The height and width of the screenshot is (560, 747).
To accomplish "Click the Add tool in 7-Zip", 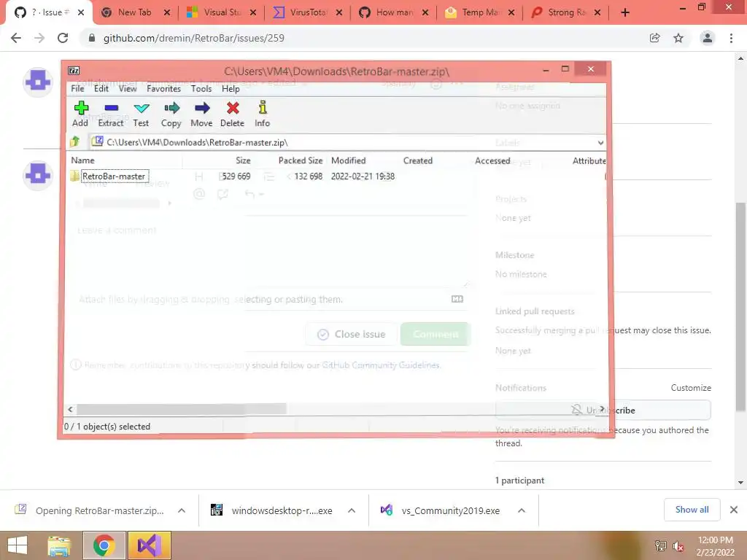I will (80, 114).
